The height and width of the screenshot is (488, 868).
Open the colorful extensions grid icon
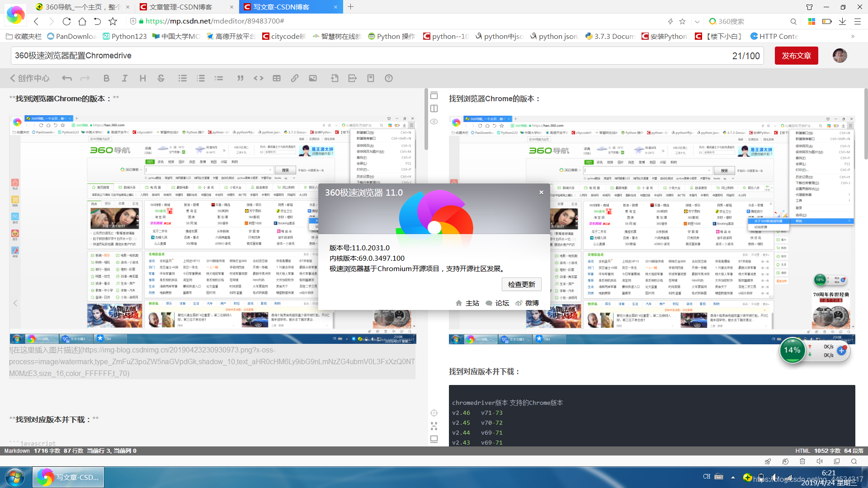(x=812, y=21)
